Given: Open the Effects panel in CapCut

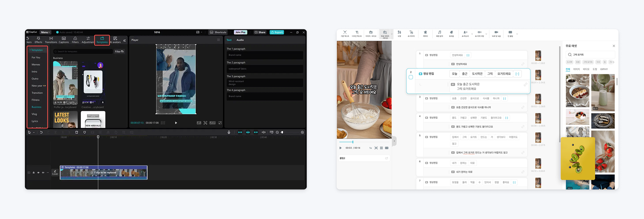Looking at the screenshot, I should (38, 40).
